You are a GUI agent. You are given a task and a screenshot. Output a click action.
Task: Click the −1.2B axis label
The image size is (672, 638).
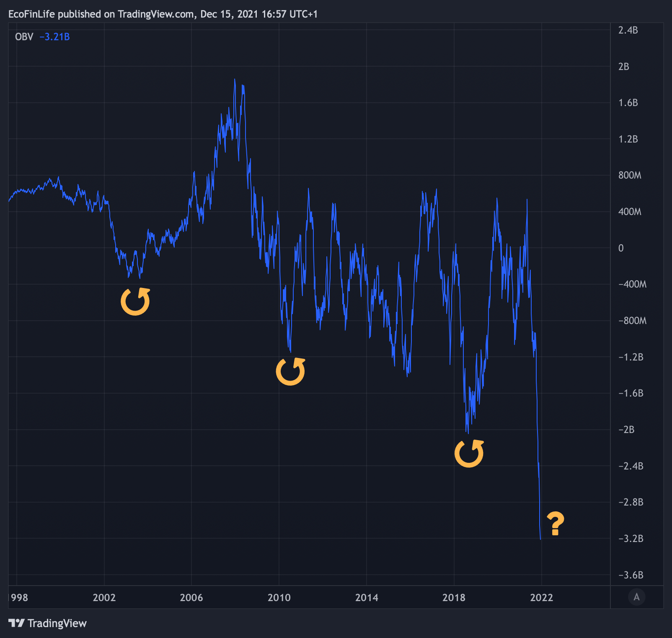point(631,357)
